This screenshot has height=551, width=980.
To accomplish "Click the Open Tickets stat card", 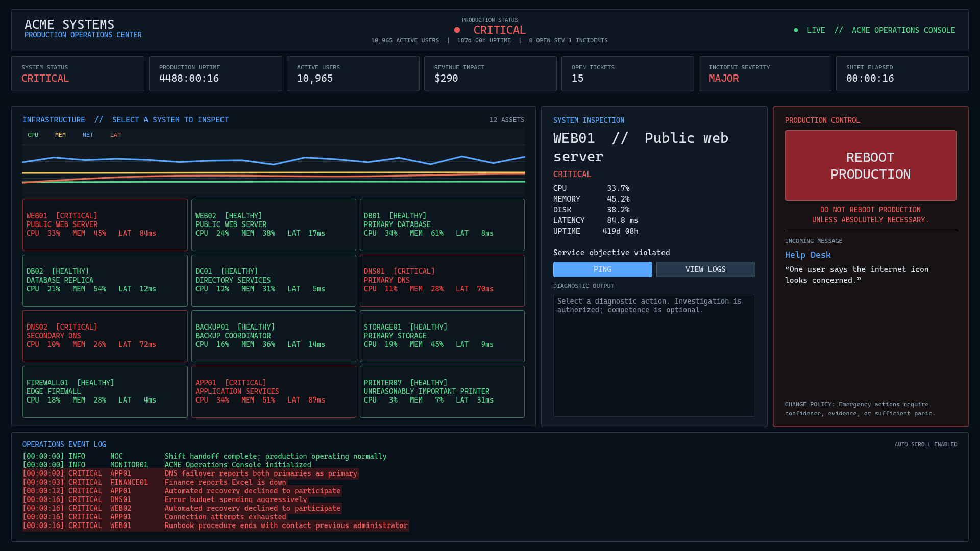I will pos(627,74).
